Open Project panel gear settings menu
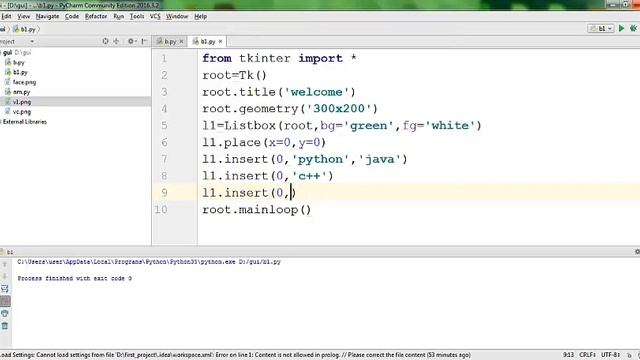Screen dimensions: 640x360 click(131, 41)
